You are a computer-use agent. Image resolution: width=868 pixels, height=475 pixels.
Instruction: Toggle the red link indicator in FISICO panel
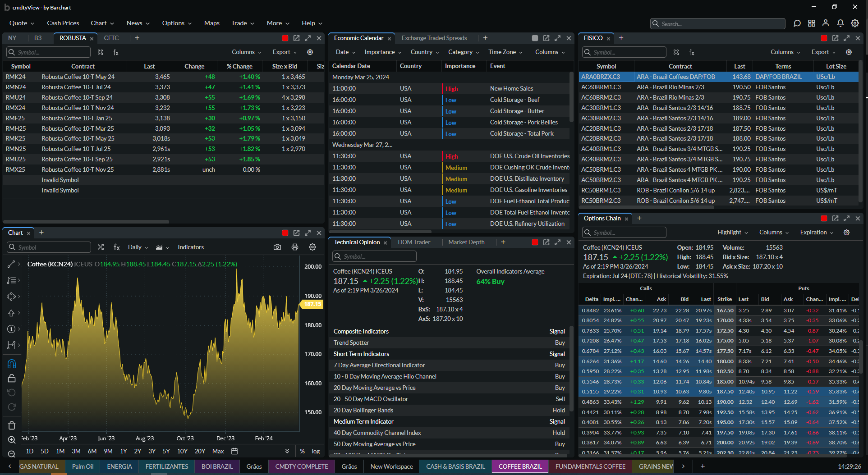[x=824, y=38]
